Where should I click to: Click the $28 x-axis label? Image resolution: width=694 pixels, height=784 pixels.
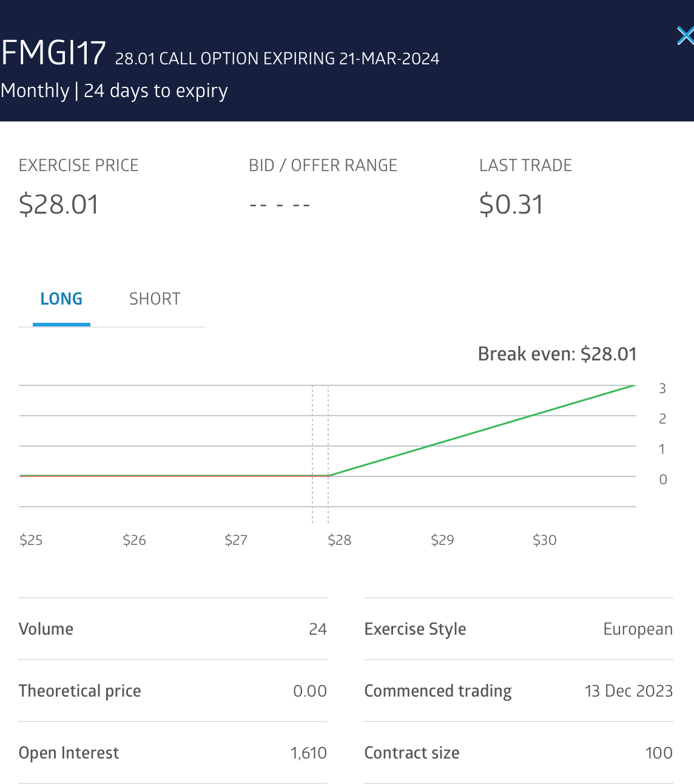pos(339,540)
